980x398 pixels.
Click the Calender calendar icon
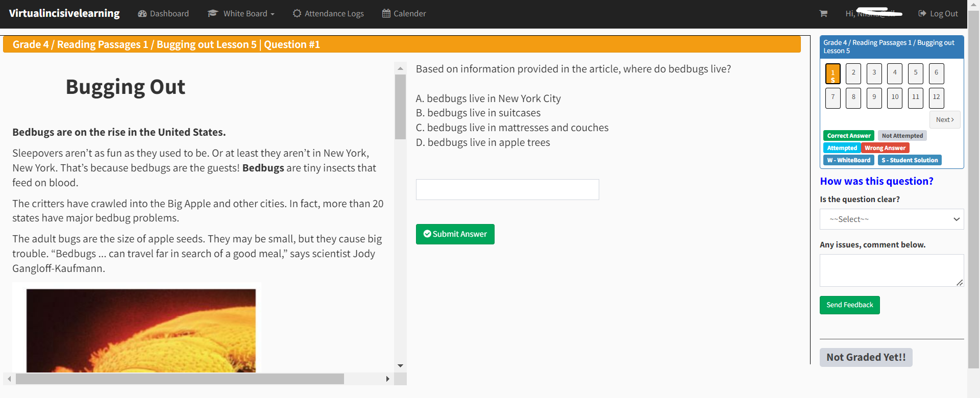(x=386, y=13)
